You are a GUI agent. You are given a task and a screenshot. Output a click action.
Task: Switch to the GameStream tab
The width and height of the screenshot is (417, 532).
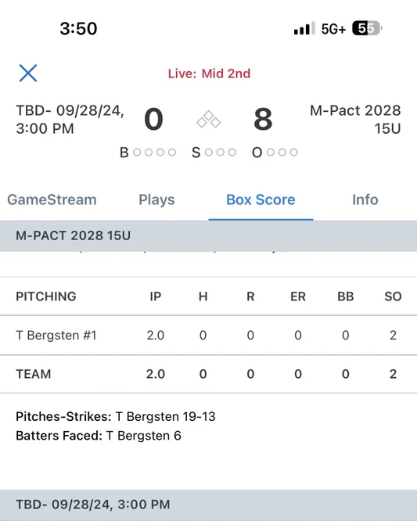tap(52, 199)
